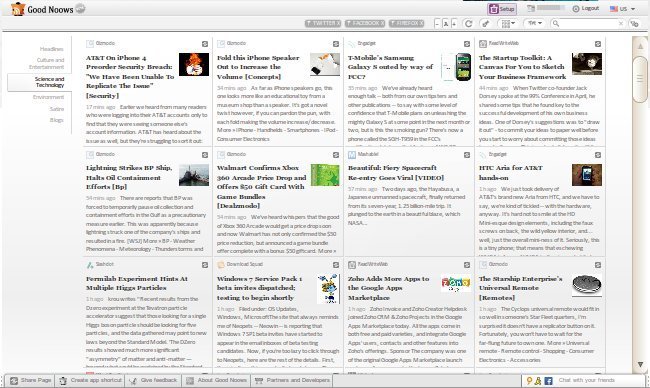Select the Blogs category

(x=57, y=120)
